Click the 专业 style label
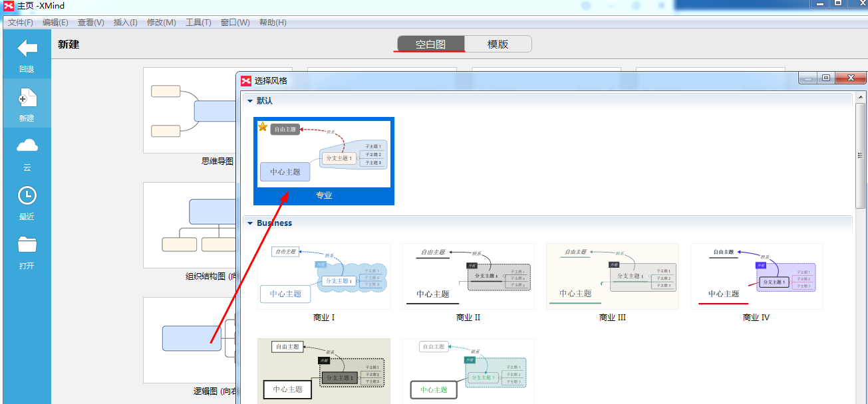Screen dimensions: 868x404 (x=324, y=195)
